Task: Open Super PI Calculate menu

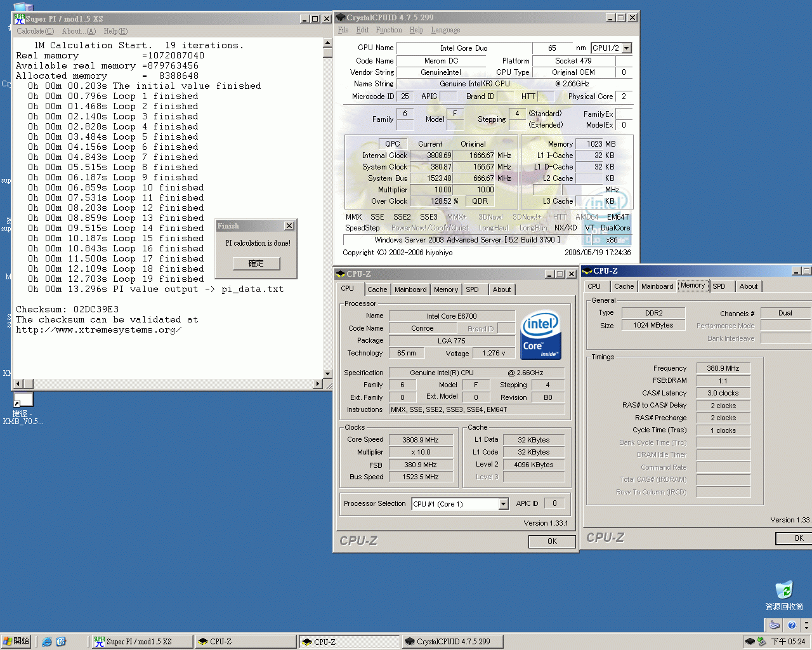Action: click(35, 31)
